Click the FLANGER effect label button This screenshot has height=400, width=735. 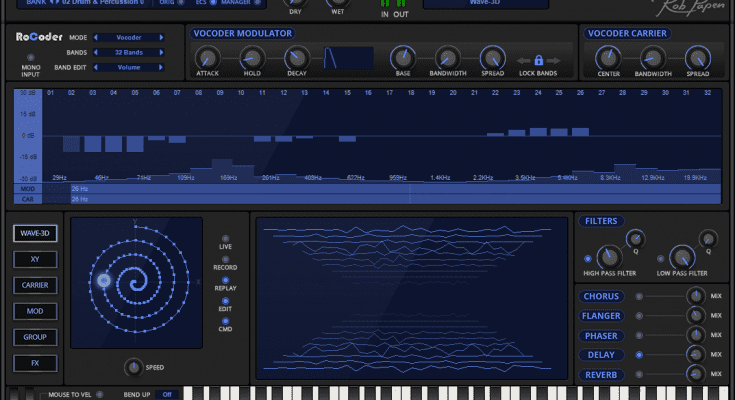(601, 316)
